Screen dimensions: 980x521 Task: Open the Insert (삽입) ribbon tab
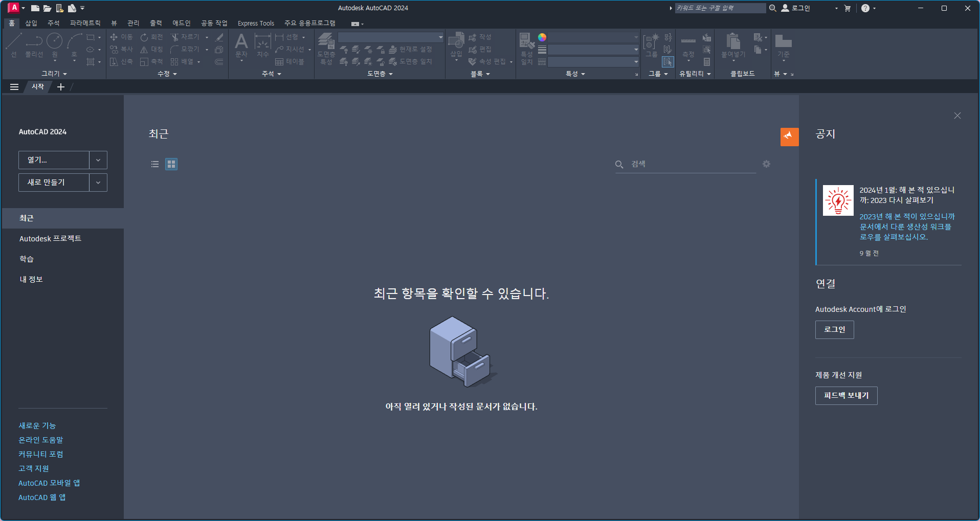31,23
